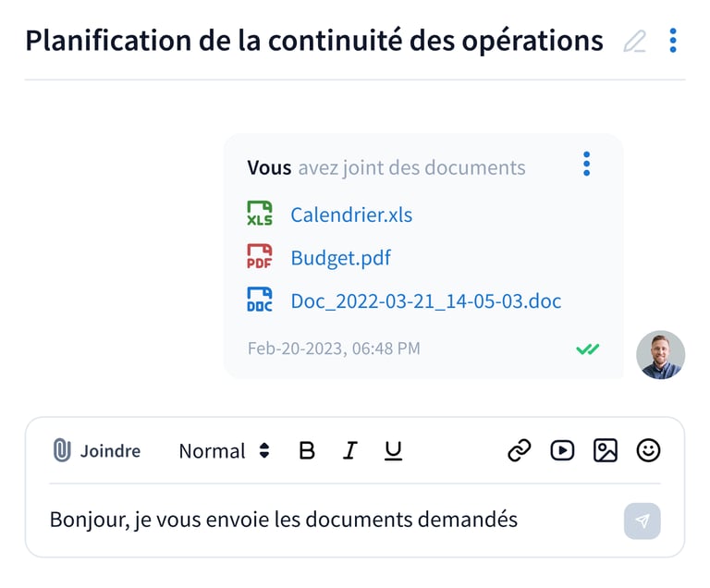
Task: Toggle underline formatting
Action: (394, 451)
